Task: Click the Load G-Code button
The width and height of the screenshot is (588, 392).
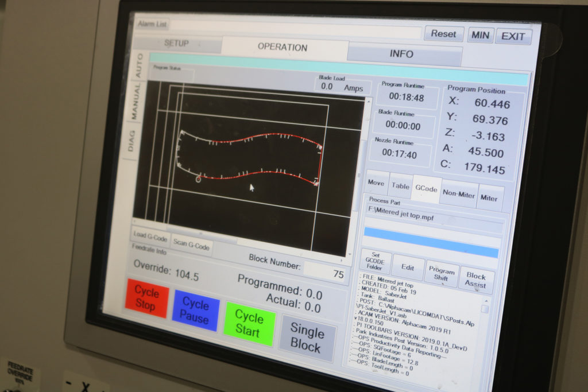Action: pos(150,236)
